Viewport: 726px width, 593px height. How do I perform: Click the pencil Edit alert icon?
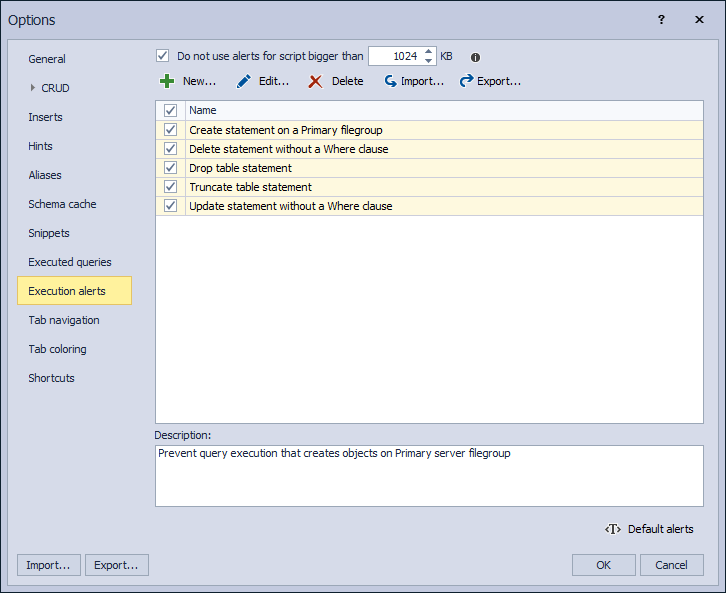(x=244, y=81)
